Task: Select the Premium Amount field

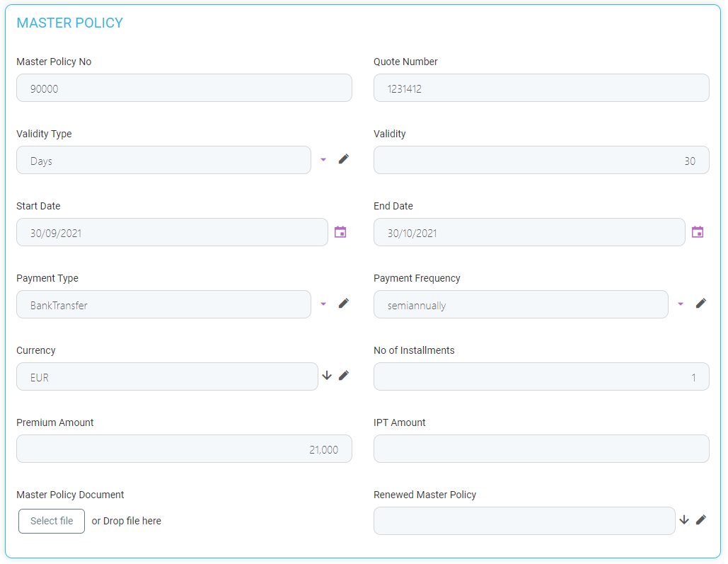Action: pyautogui.click(x=184, y=449)
